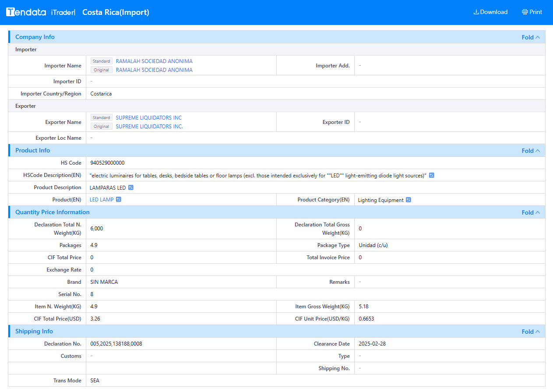
Task: Click the Tendata logo
Action: [26, 12]
